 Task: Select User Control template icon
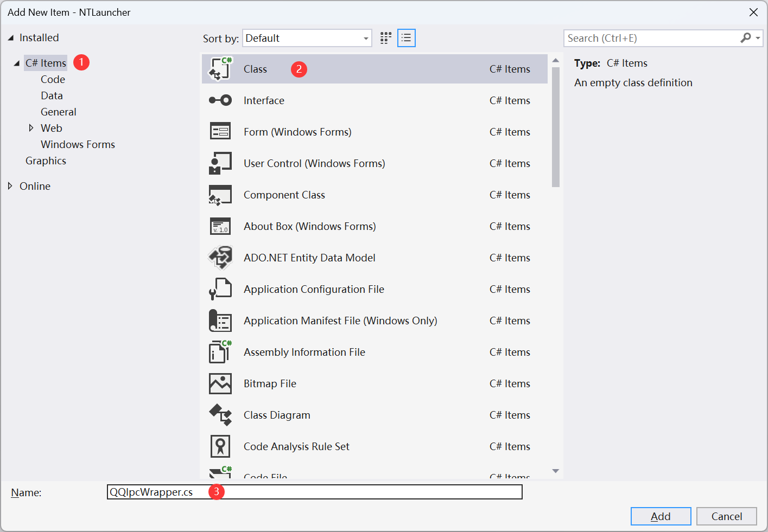click(x=220, y=163)
